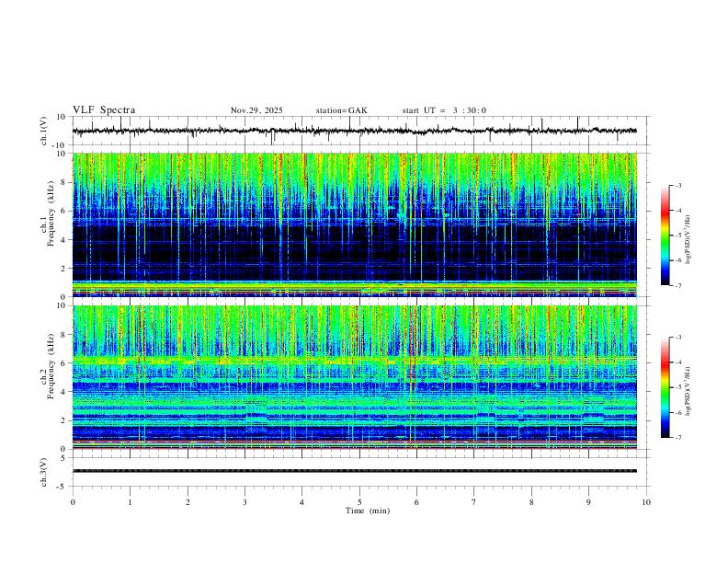Click inside the ch.2 spectrogram panel

(354, 377)
